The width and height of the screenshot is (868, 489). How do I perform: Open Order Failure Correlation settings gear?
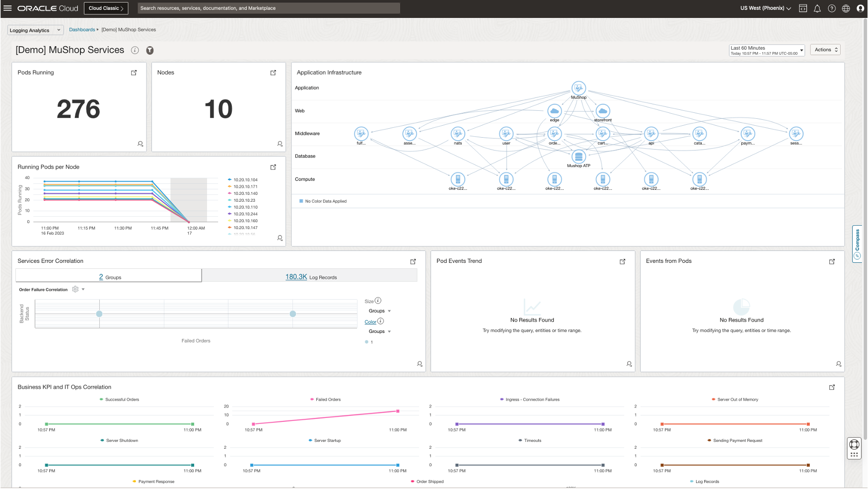75,289
